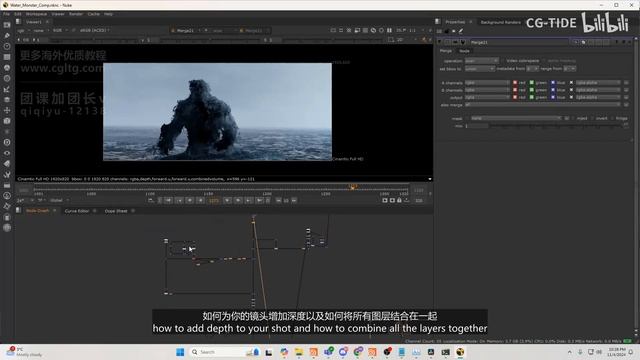Open the Image nodes toolbar menu

pyautogui.click(x=7, y=25)
